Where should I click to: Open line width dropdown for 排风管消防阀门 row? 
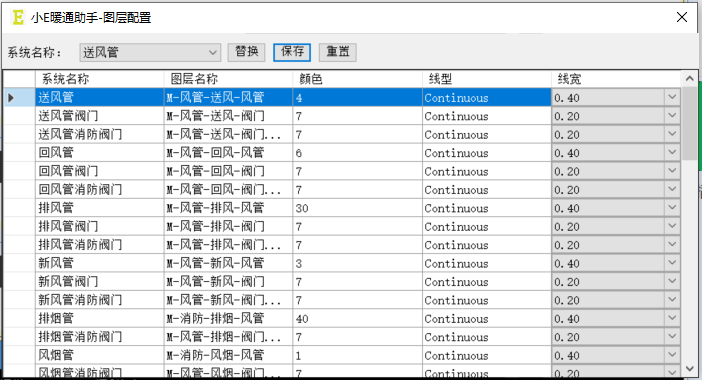[x=672, y=245]
